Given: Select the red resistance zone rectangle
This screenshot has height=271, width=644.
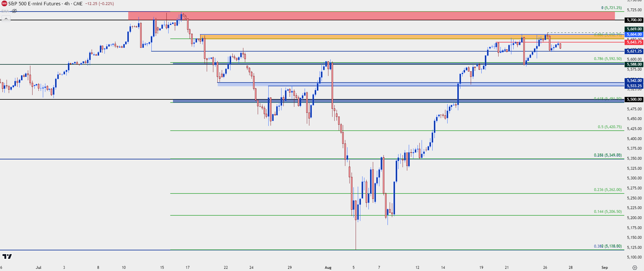Looking at the screenshot, I should point(372,16).
